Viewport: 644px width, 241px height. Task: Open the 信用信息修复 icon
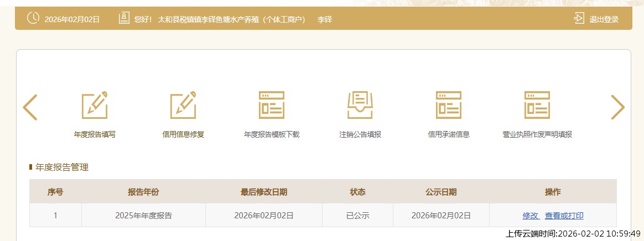tap(183, 105)
